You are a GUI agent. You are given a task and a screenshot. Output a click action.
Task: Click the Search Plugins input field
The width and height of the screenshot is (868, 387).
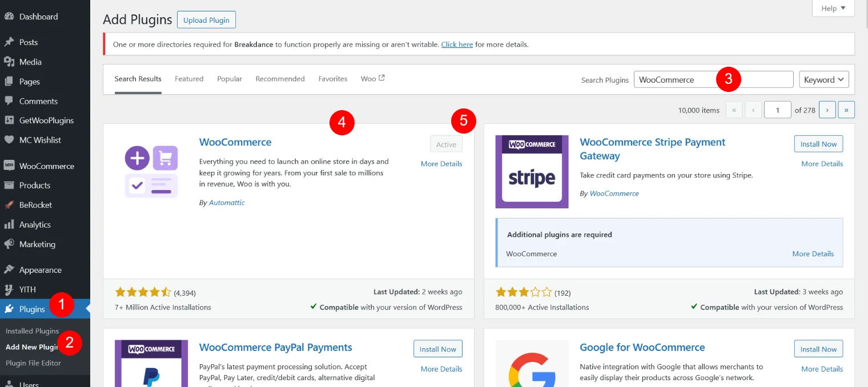point(714,79)
